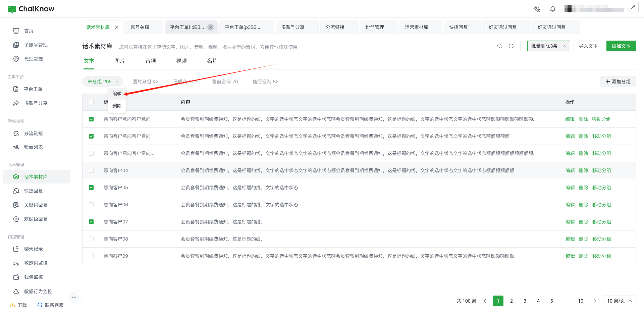Click the search magnifier icon
This screenshot has width=644, height=314.
[500, 46]
